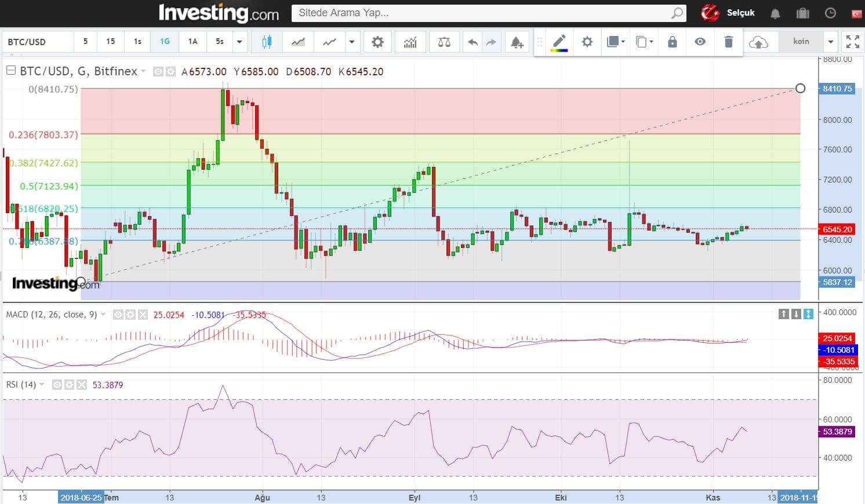Toggle drawing visibility with eye icon
Screen dimensions: 865x504
point(700,42)
